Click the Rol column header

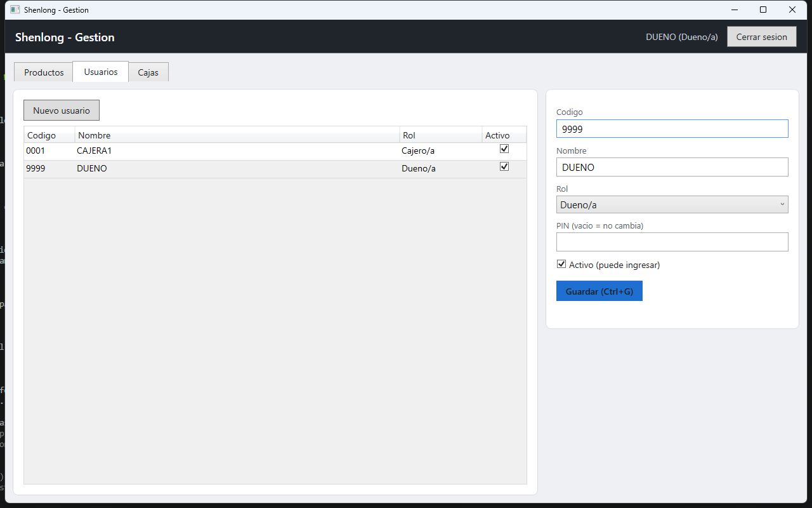pos(441,135)
